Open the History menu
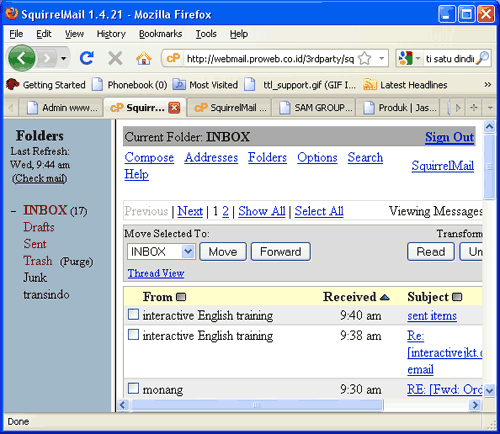This screenshot has width=500, height=434. [111, 34]
